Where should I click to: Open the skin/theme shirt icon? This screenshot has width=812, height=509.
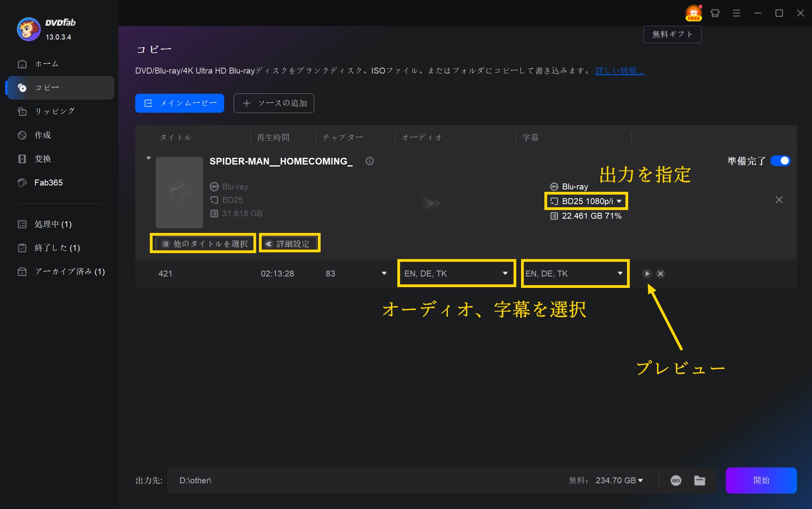point(715,13)
